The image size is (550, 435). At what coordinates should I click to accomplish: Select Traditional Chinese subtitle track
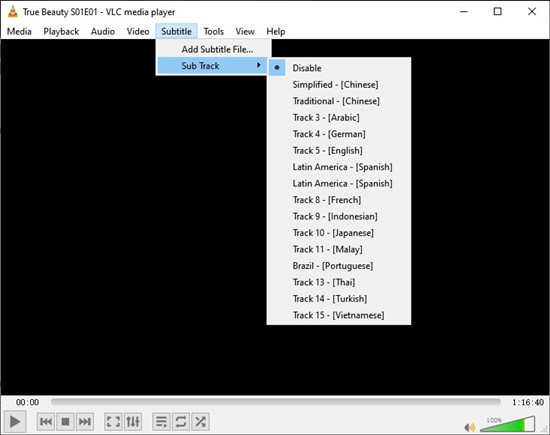click(339, 101)
